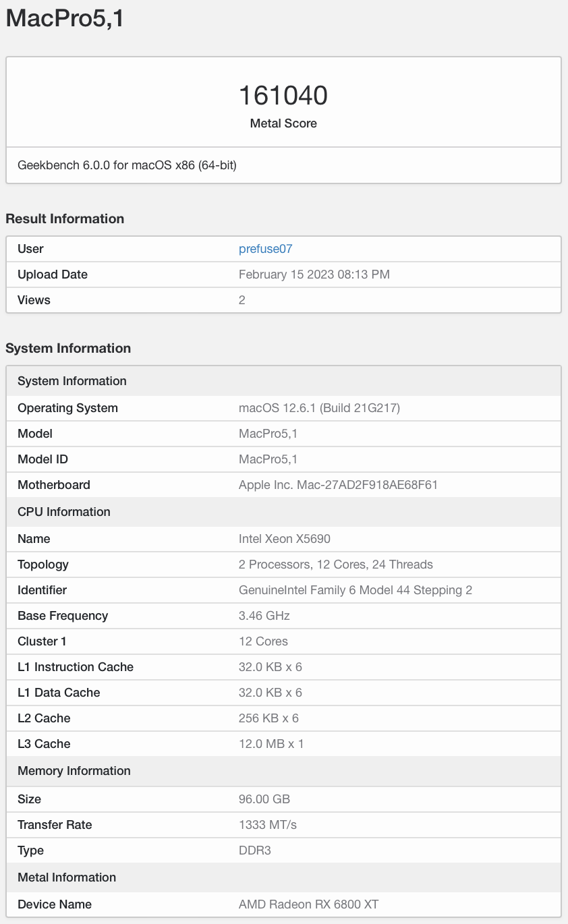Click the Metal Information subheader row

click(x=283, y=877)
